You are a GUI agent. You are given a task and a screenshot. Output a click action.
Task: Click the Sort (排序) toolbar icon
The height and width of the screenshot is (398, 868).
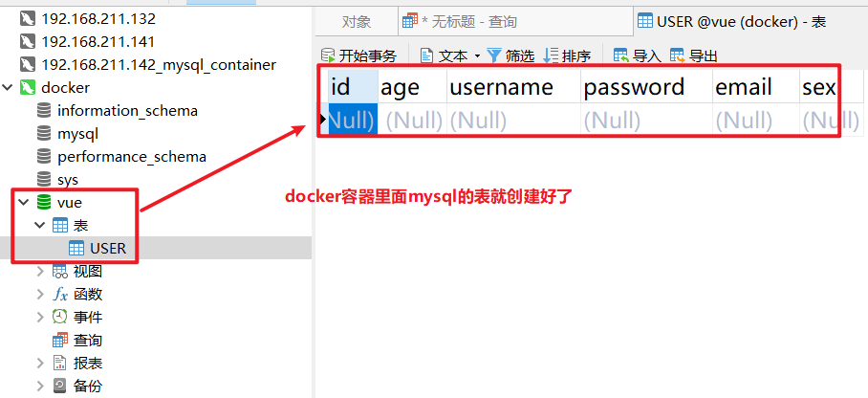click(551, 55)
